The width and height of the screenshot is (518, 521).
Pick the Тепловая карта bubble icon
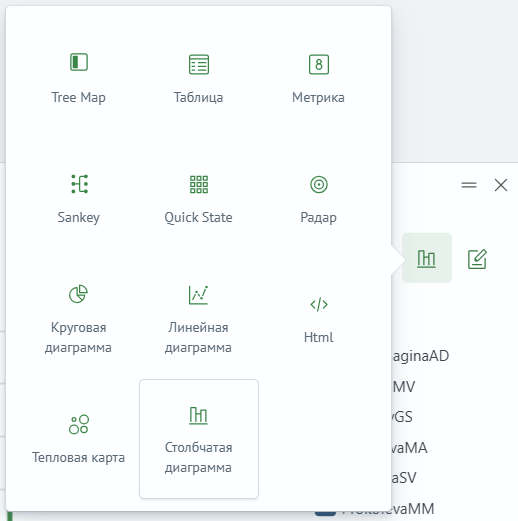point(79,424)
